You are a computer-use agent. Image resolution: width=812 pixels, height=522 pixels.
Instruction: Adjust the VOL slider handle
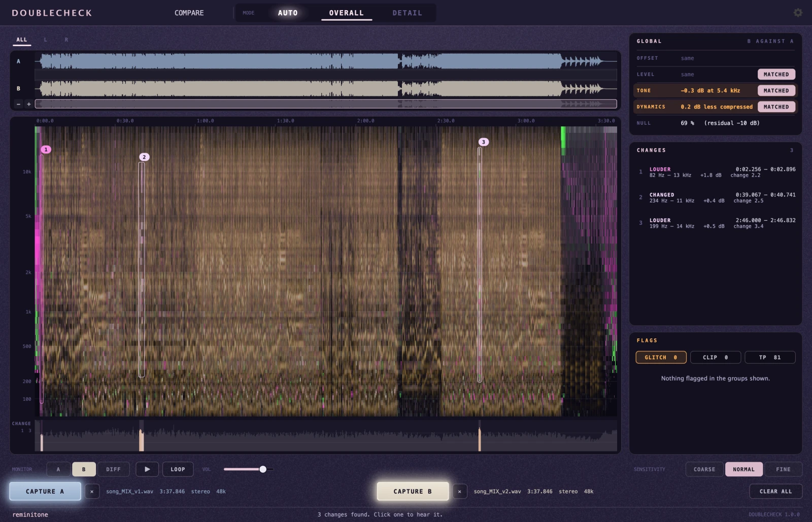(x=263, y=469)
